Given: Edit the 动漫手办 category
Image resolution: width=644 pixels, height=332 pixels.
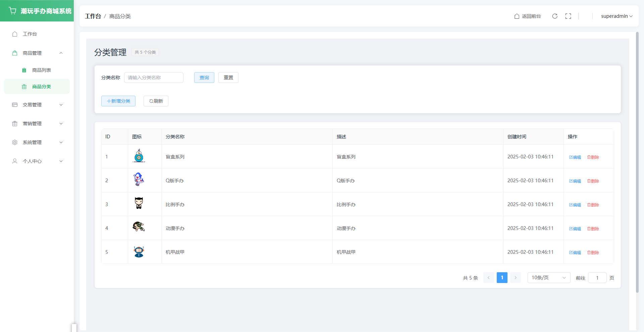Looking at the screenshot, I should pos(575,229).
